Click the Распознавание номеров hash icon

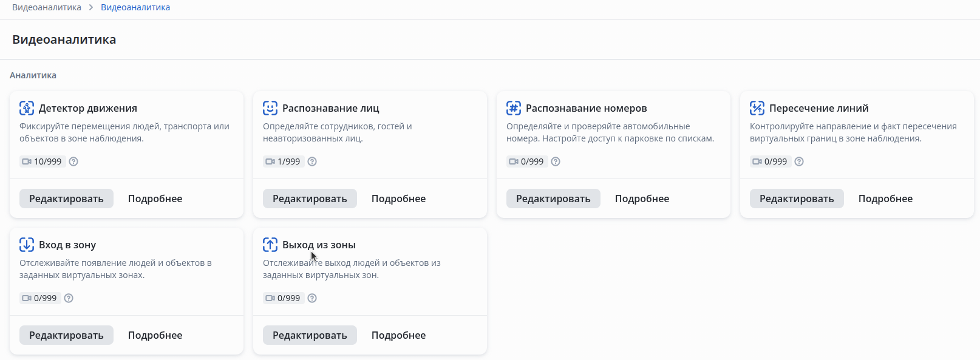(x=514, y=108)
